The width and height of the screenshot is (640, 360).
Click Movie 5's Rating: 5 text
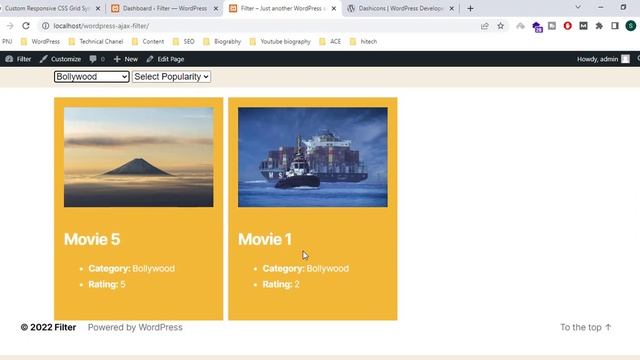(107, 284)
